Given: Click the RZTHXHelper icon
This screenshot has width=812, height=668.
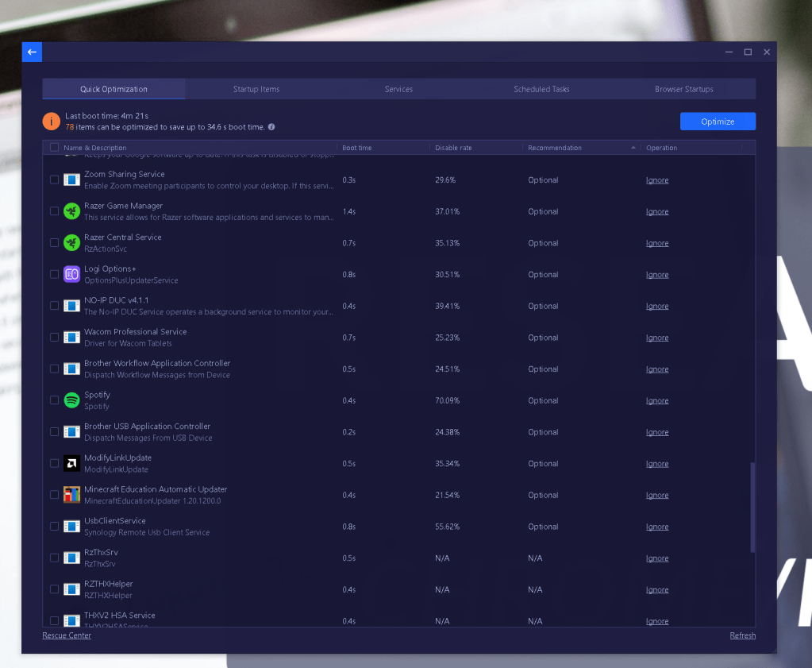Looking at the screenshot, I should click(71, 589).
